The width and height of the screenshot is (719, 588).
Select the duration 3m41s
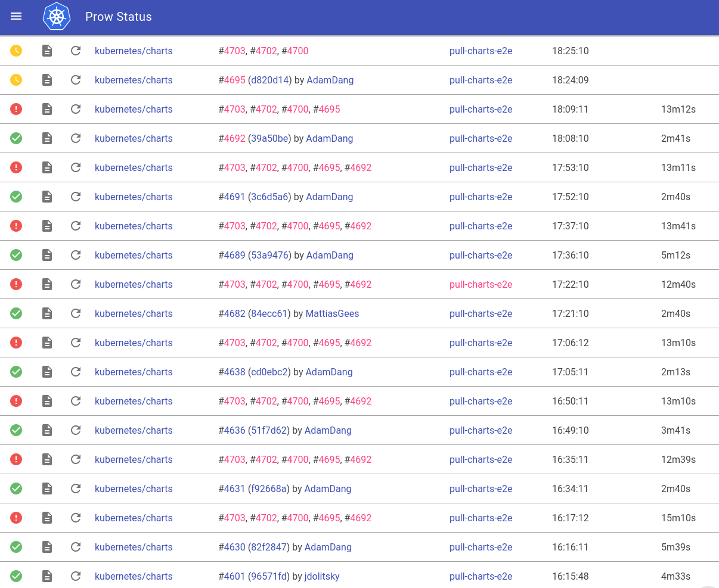pos(676,430)
